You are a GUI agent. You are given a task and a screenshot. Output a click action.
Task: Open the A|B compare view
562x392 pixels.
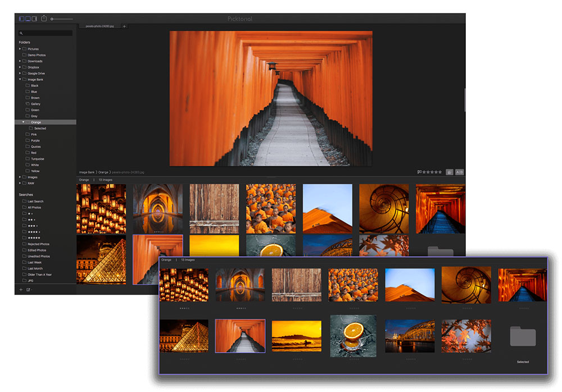click(x=459, y=172)
